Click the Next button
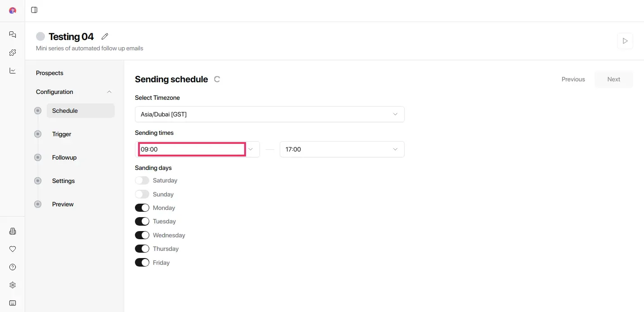 tap(613, 79)
